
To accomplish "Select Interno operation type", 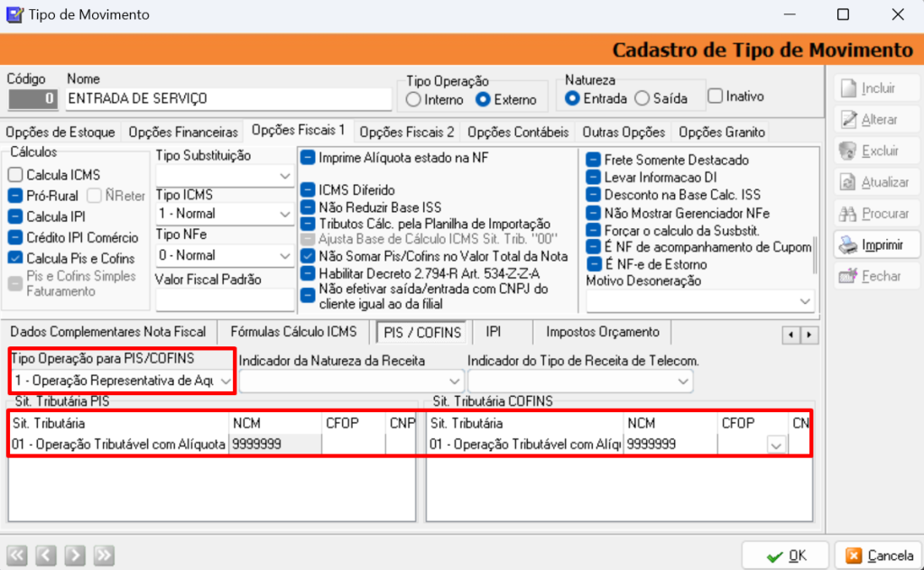I will [x=413, y=99].
